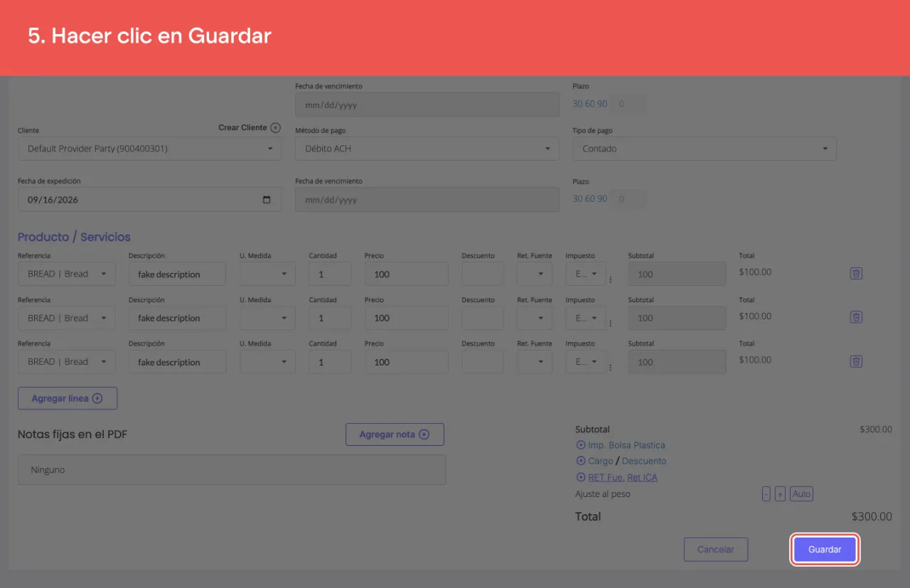Screen dimensions: 910x588
Task: Open the RET Fue. Ret ICA link
Action: click(623, 477)
